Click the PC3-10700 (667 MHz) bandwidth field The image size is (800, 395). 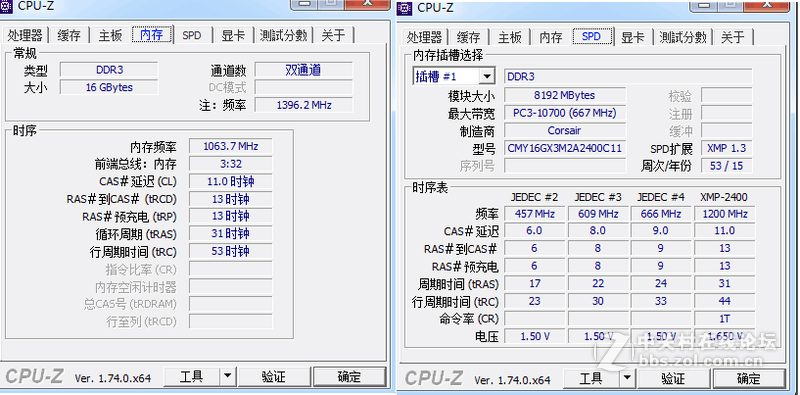pos(565,113)
